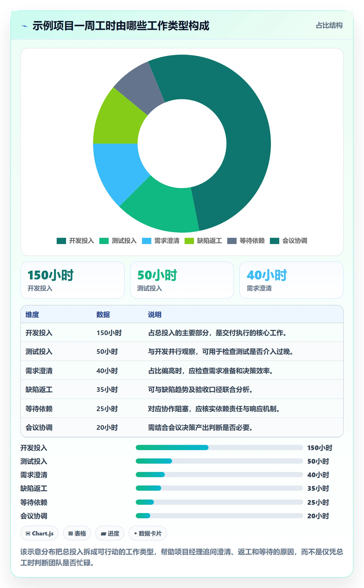Select 需求澄清 in the table's 维度 column
This screenshot has height=588, width=364.
coord(39,371)
